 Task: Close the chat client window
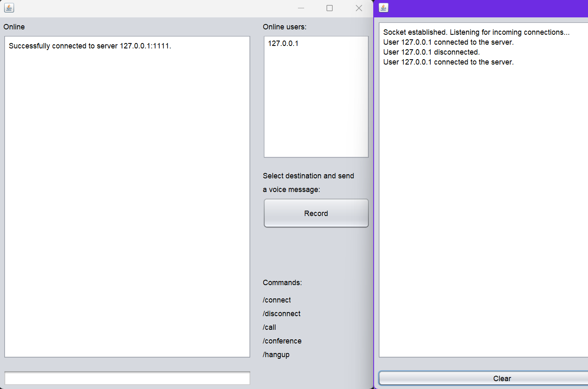click(359, 8)
